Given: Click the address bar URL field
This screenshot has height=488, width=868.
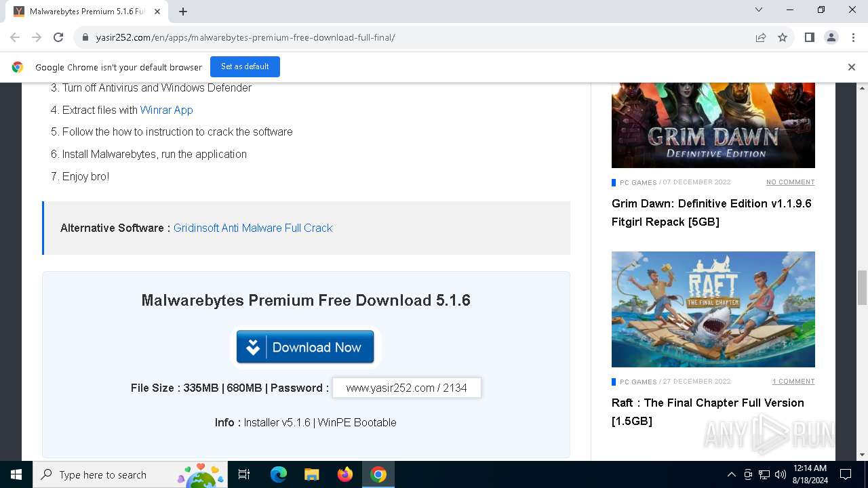Looking at the screenshot, I should (420, 37).
